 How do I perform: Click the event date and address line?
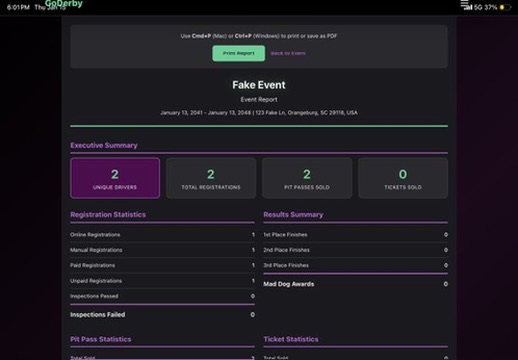(x=259, y=113)
